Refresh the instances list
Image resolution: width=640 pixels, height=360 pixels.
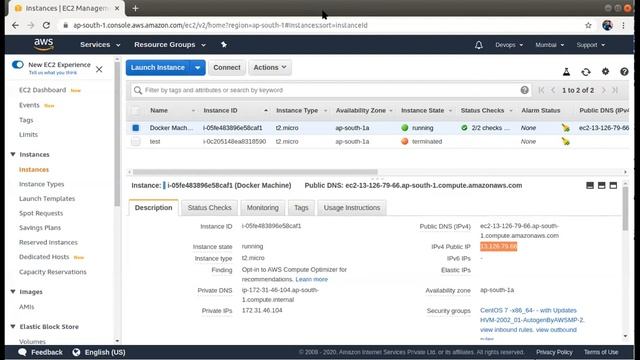pyautogui.click(x=586, y=72)
